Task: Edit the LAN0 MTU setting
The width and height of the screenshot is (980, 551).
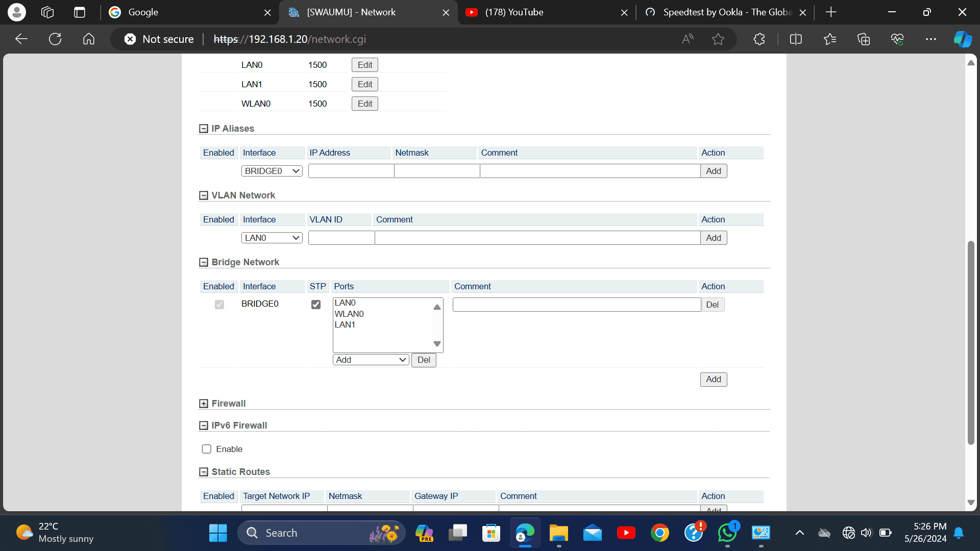Action: point(365,65)
